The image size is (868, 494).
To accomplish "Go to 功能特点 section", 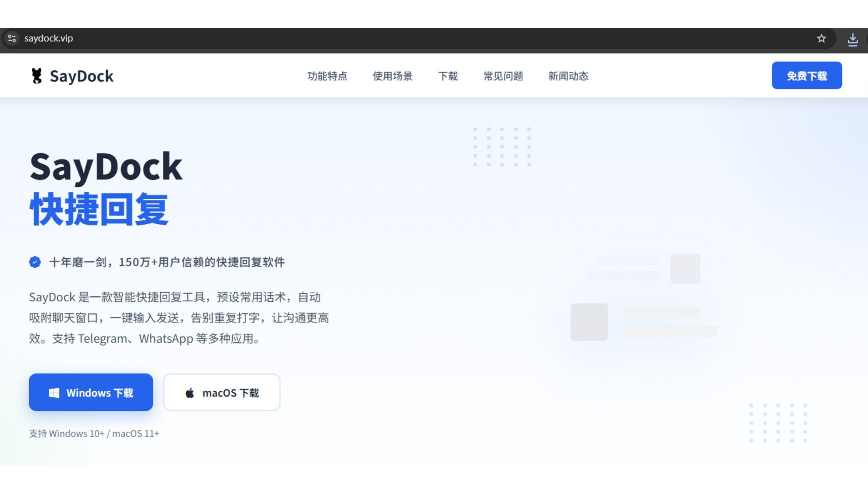I will (x=327, y=76).
